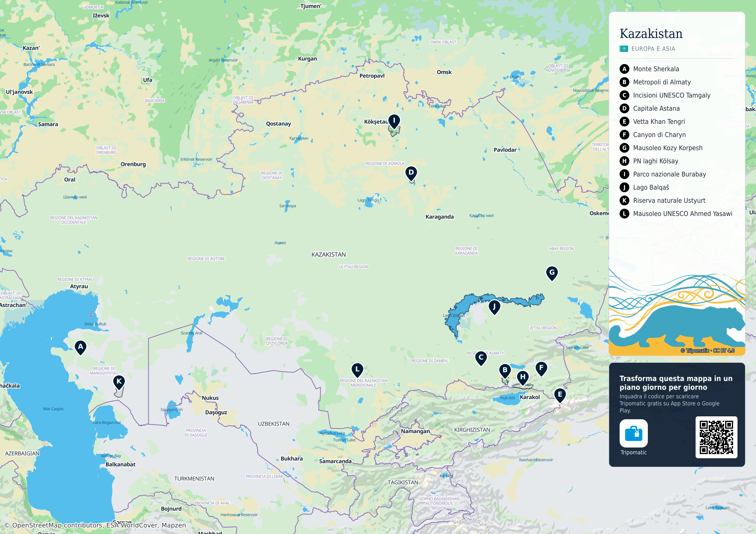This screenshot has width=756, height=534.
Task: Choose Parco nazionale Burabay entry
Action: (x=669, y=174)
